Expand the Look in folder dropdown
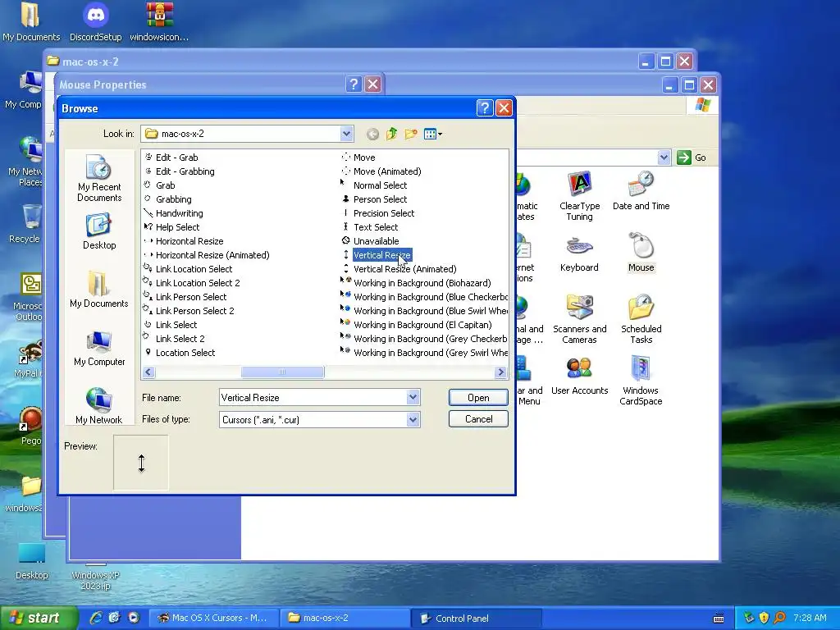The height and width of the screenshot is (630, 840). [x=346, y=134]
